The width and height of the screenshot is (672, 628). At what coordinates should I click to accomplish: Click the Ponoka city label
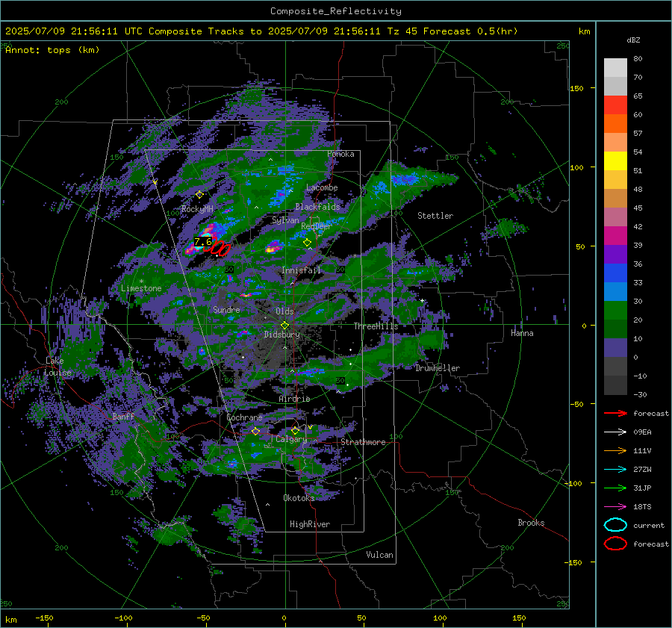[340, 154]
